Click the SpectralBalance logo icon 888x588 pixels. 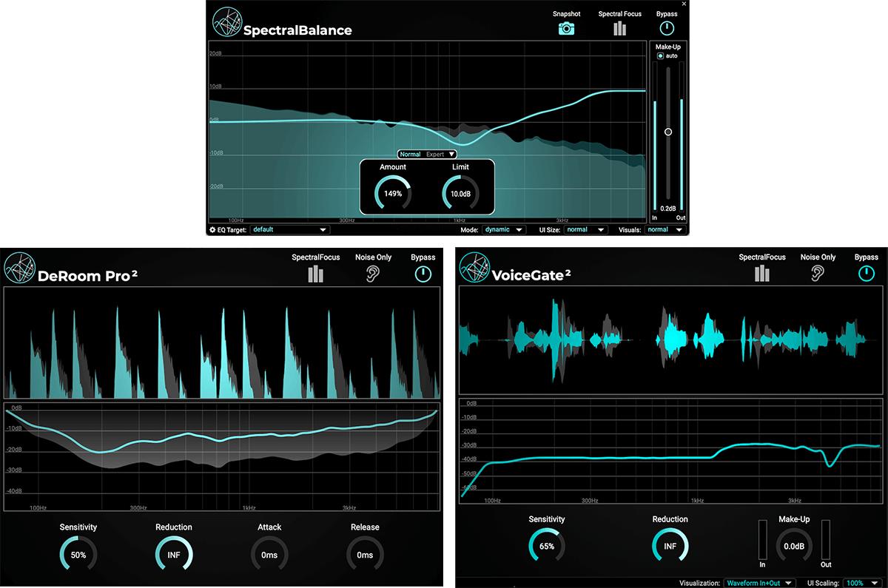click(x=227, y=22)
